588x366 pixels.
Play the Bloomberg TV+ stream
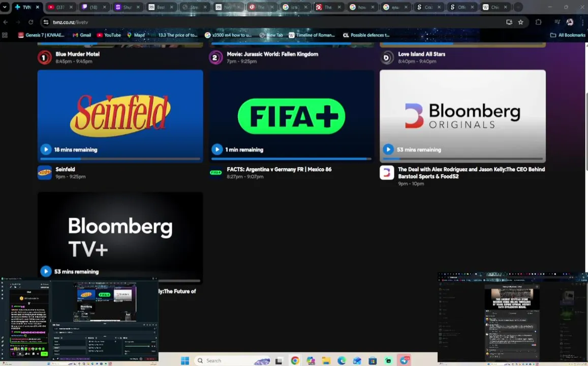point(46,271)
